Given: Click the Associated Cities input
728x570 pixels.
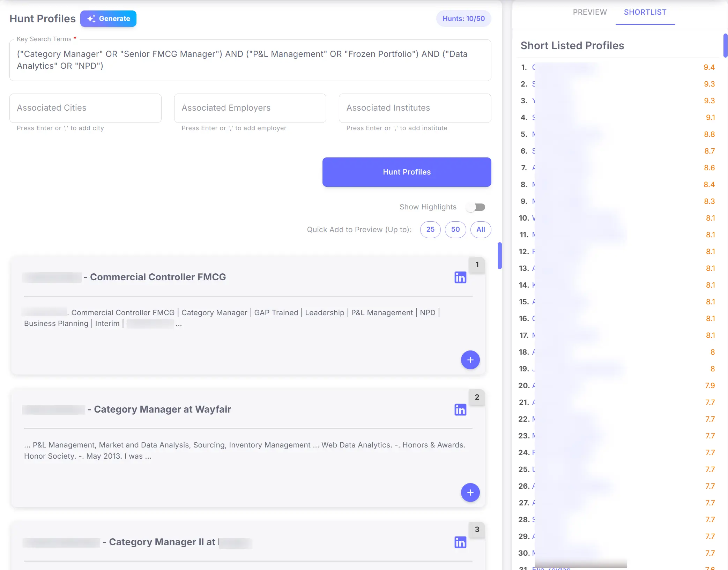Looking at the screenshot, I should click(85, 108).
